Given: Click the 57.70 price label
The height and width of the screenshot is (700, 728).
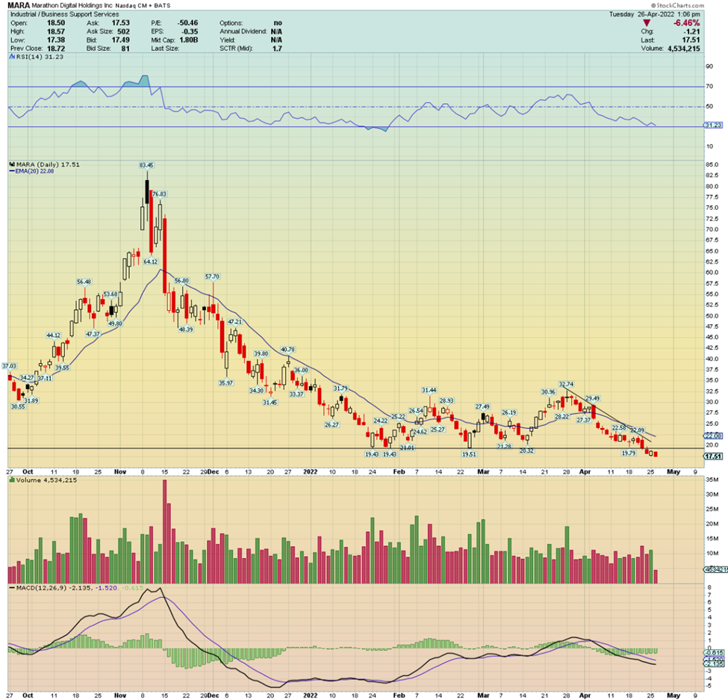Looking at the screenshot, I should coord(212,276).
